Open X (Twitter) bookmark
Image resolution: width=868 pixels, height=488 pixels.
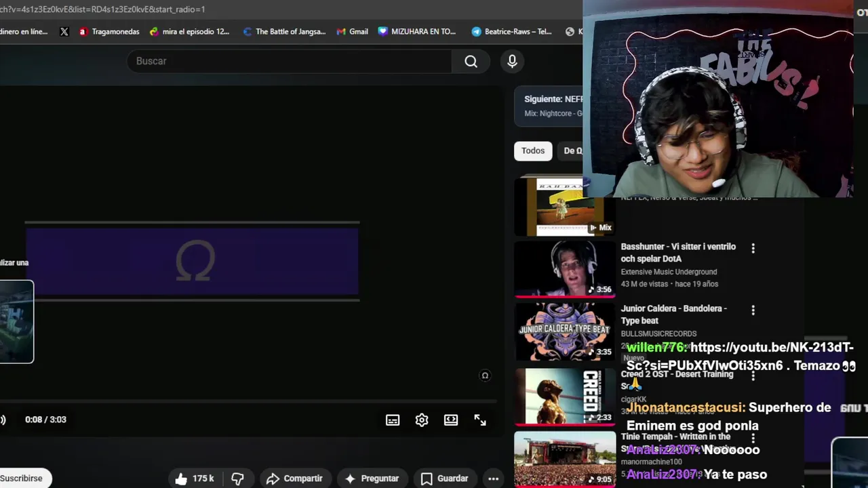[64, 31]
